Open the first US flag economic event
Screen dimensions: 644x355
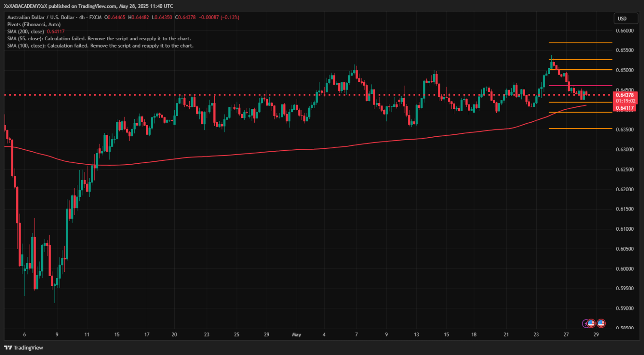click(591, 323)
